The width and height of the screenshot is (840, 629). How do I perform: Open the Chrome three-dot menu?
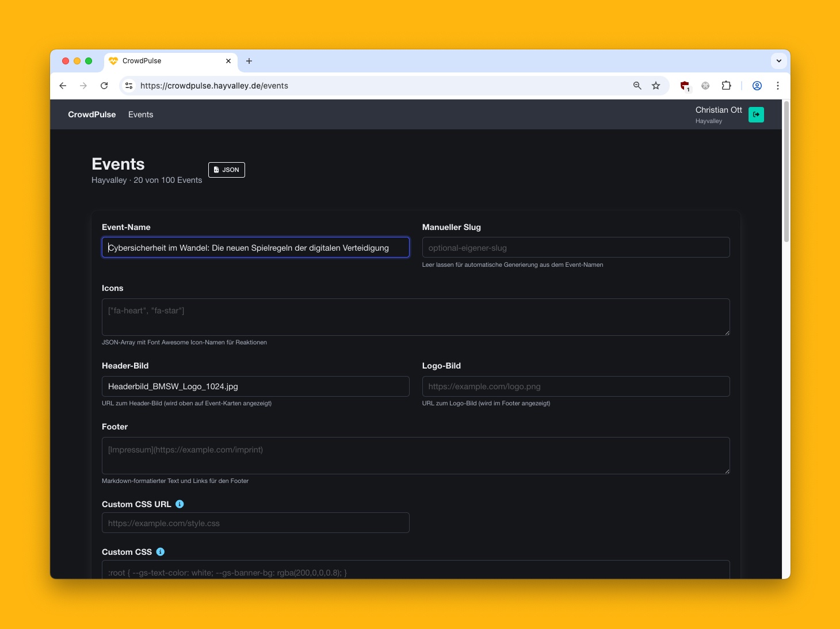point(777,86)
